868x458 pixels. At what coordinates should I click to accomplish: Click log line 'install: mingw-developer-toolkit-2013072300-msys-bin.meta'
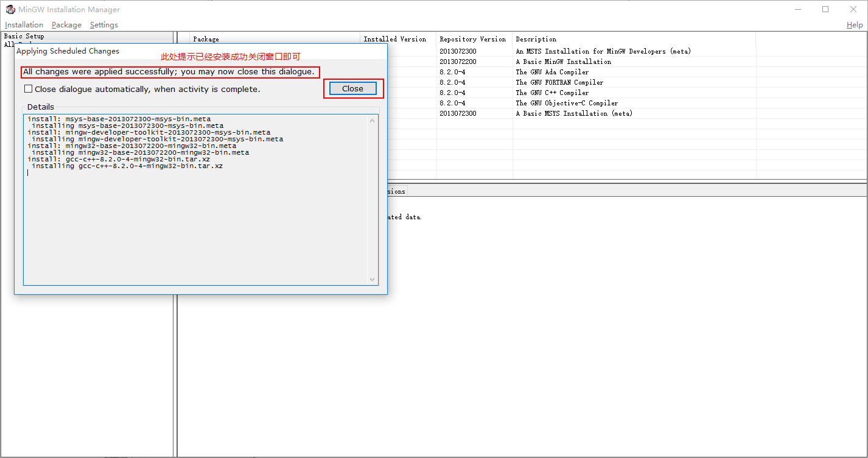(x=149, y=132)
